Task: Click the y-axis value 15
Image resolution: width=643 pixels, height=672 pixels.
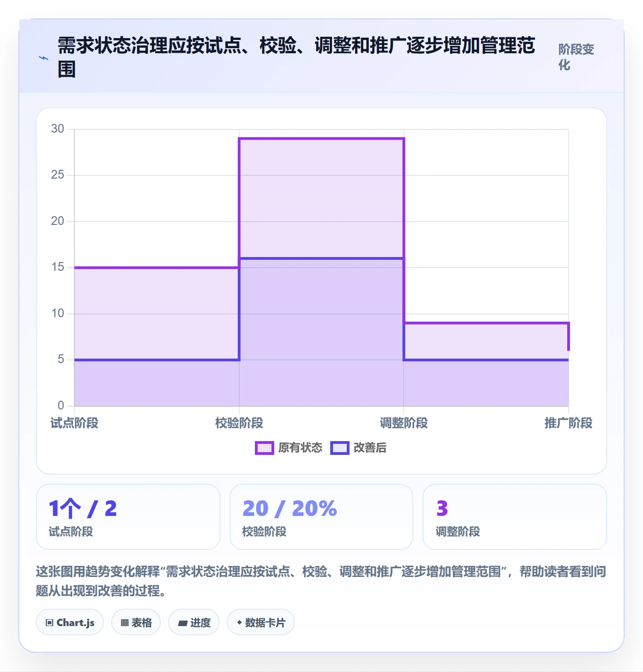Action: pos(57,267)
